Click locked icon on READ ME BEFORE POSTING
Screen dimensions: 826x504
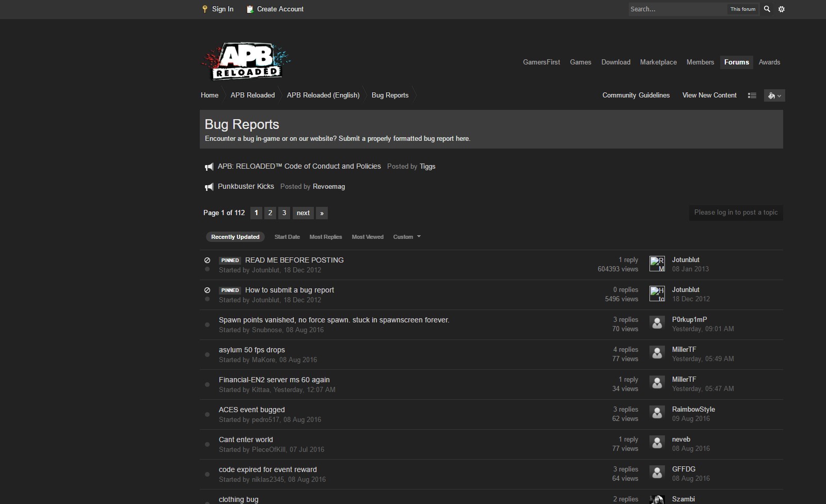tap(207, 260)
